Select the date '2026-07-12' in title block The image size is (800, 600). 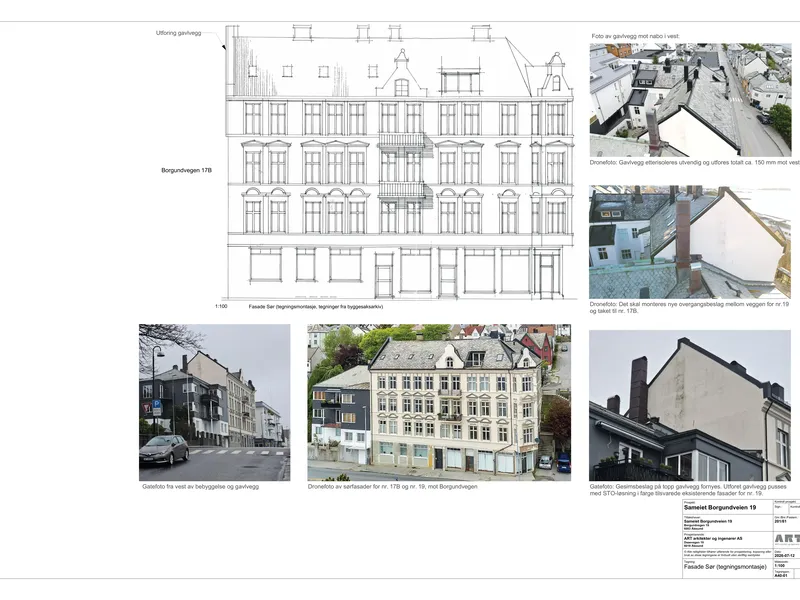click(x=785, y=555)
